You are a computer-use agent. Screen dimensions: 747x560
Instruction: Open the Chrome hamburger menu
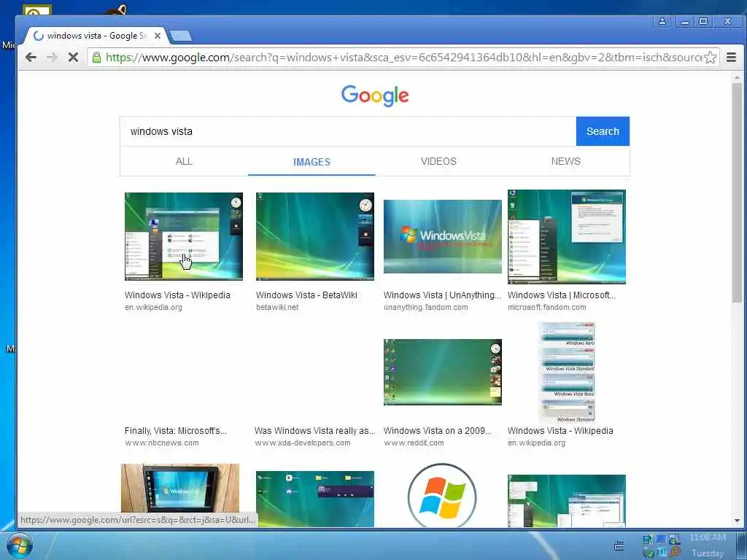tap(731, 58)
